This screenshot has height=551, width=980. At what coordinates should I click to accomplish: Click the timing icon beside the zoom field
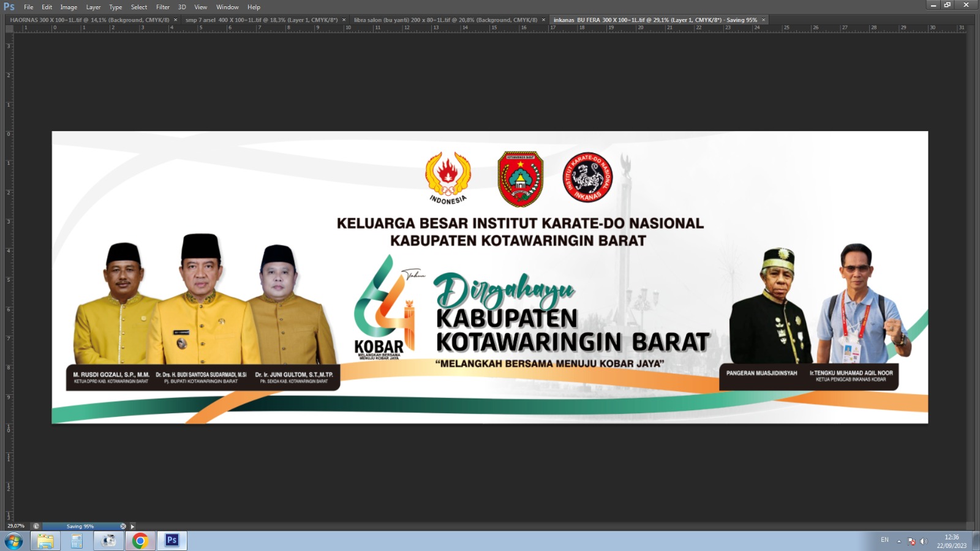[x=36, y=527]
